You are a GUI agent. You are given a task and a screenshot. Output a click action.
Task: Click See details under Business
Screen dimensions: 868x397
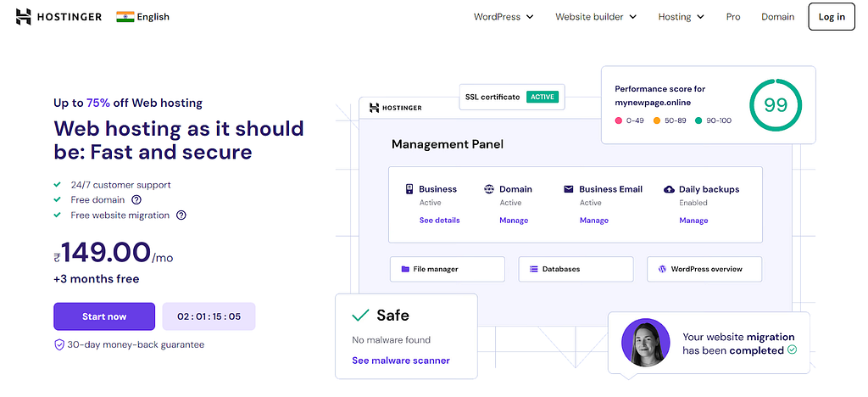440,220
